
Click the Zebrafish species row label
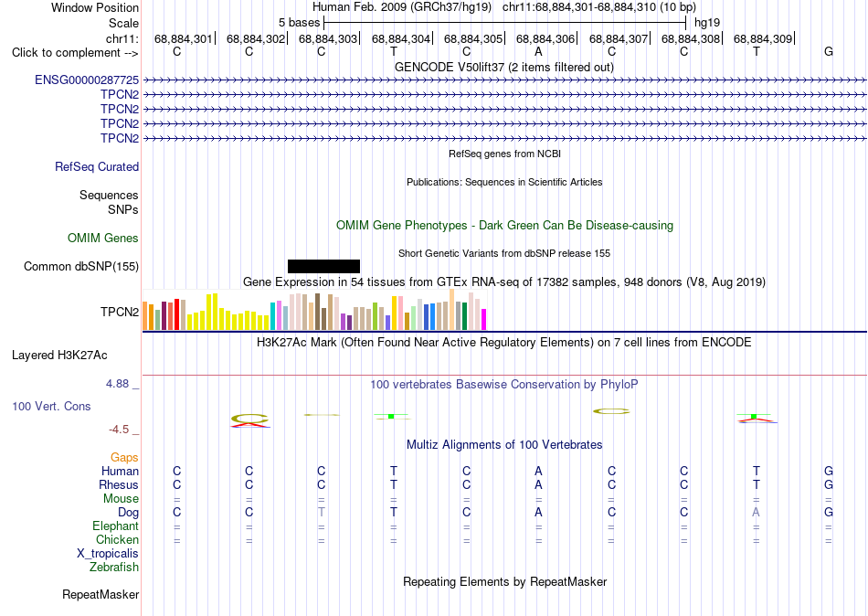pyautogui.click(x=114, y=568)
